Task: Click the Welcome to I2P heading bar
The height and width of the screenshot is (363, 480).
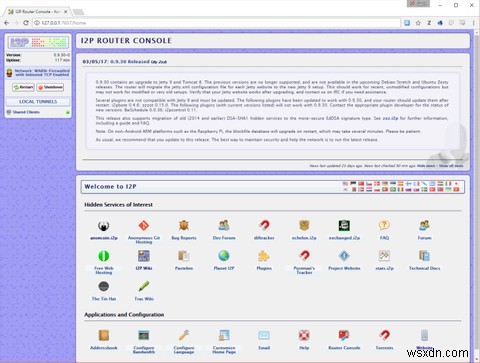Action: pyautogui.click(x=272, y=187)
